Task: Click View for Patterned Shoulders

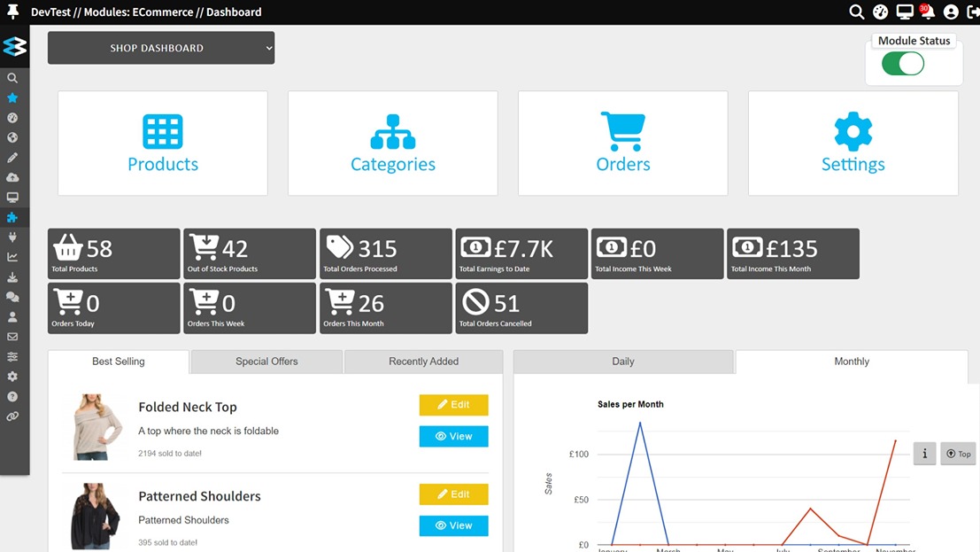Action: [x=453, y=525]
